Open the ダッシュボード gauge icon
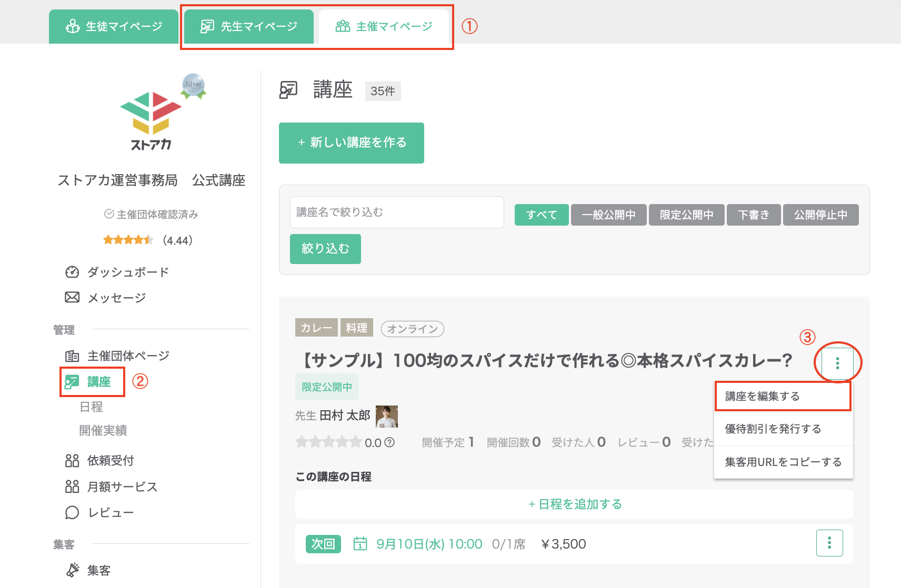This screenshot has width=901, height=588. click(72, 272)
